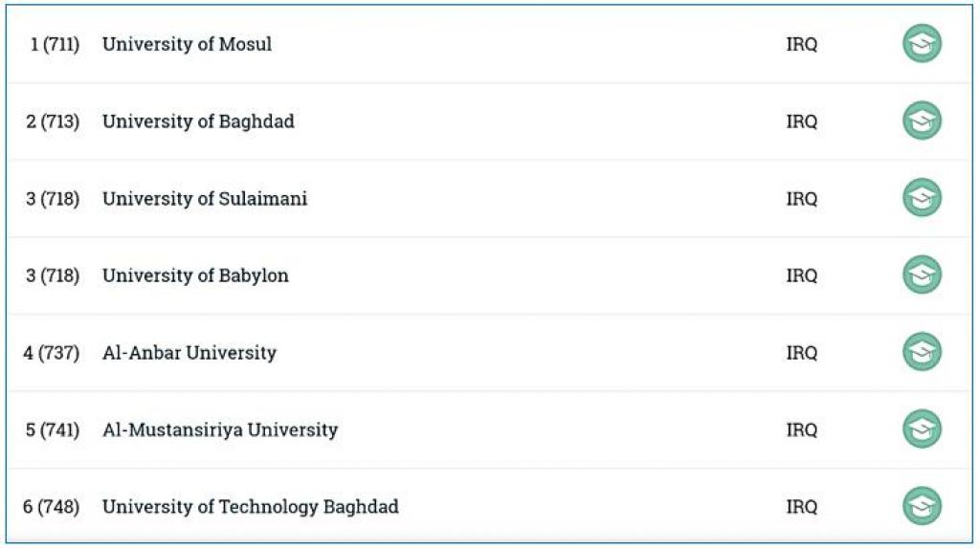This screenshot has width=980, height=549.
Task: Open University of Technology Baghdad link
Action: (250, 506)
